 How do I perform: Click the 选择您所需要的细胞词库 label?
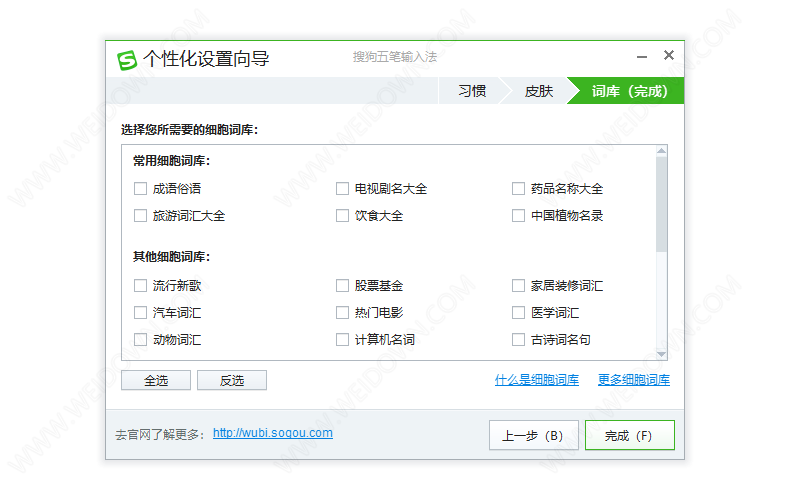tap(189, 130)
